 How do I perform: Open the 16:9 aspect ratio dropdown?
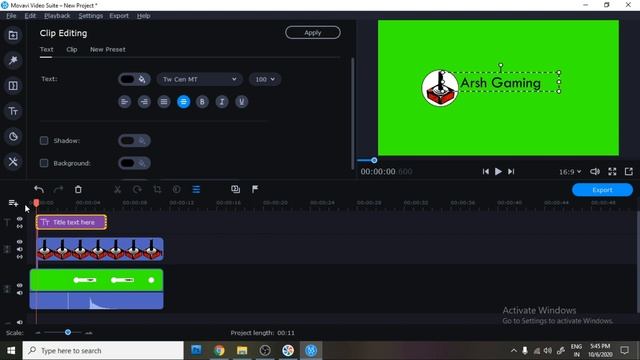570,172
